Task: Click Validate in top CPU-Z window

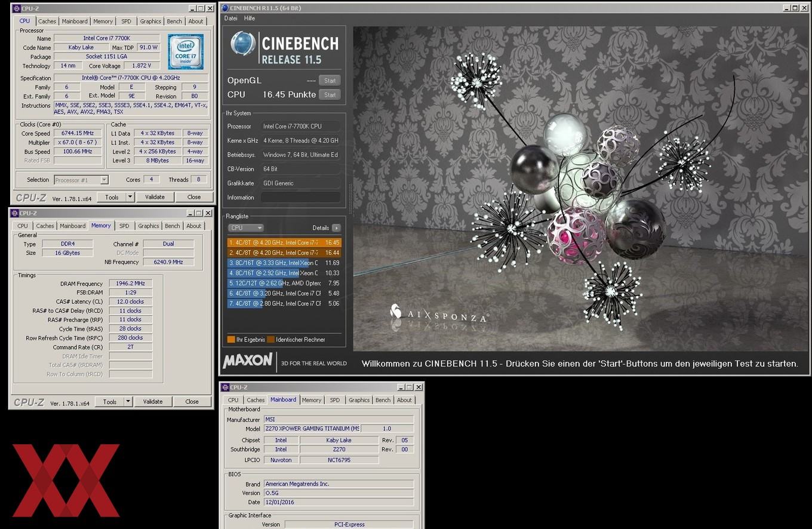Action: click(x=155, y=197)
